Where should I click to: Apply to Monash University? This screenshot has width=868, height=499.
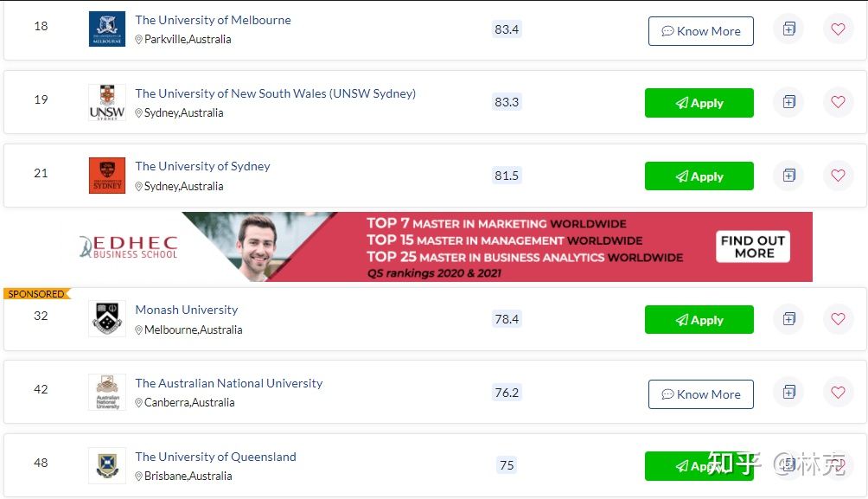pos(699,320)
